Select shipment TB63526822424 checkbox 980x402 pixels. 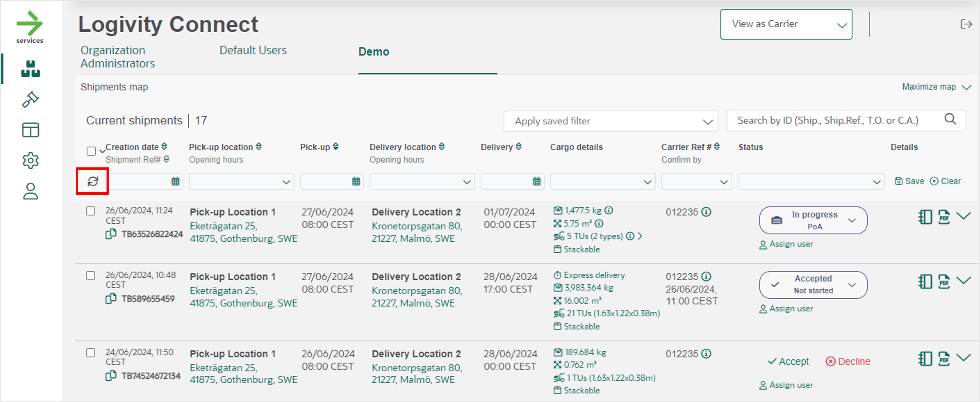pyautogui.click(x=90, y=211)
